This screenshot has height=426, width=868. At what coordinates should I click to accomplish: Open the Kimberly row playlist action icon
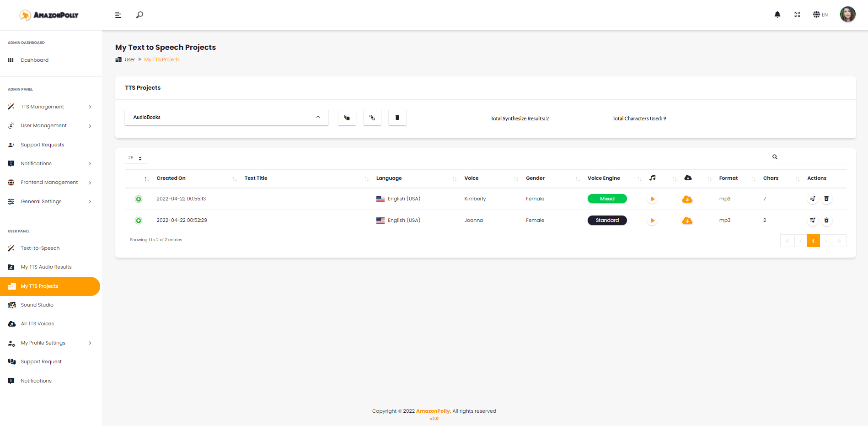click(x=813, y=199)
